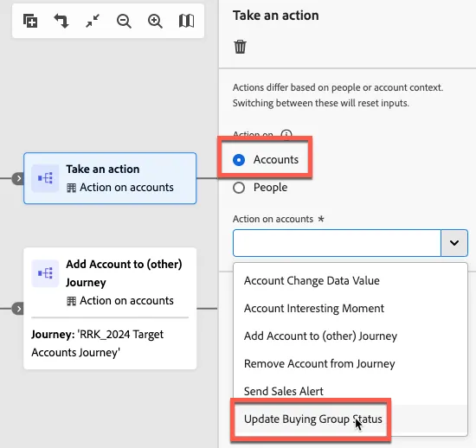The height and width of the screenshot is (448, 476).
Task: Click 'Switching between these will reset inputs' text
Action: [x=321, y=104]
